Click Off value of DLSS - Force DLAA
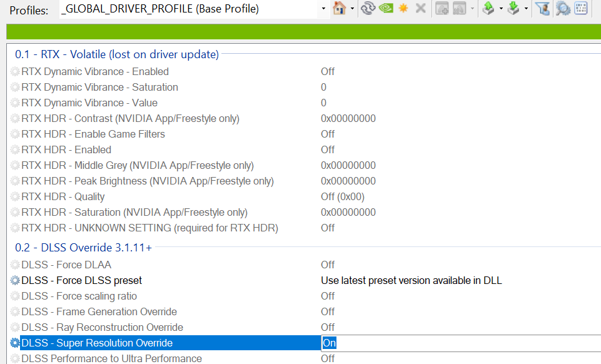This screenshot has width=601, height=364. click(x=328, y=265)
